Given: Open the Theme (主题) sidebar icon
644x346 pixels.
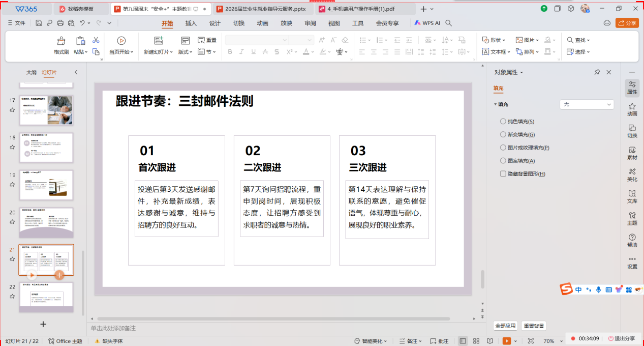Looking at the screenshot, I should [632, 218].
